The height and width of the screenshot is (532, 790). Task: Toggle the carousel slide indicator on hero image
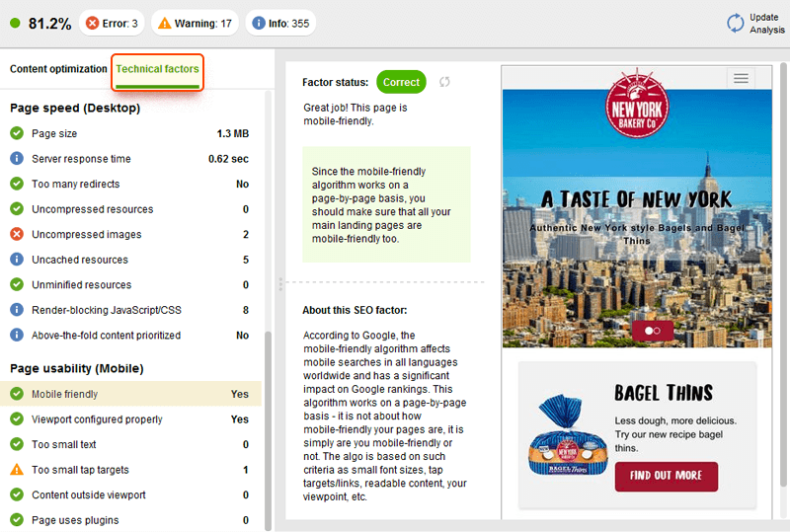tap(653, 332)
